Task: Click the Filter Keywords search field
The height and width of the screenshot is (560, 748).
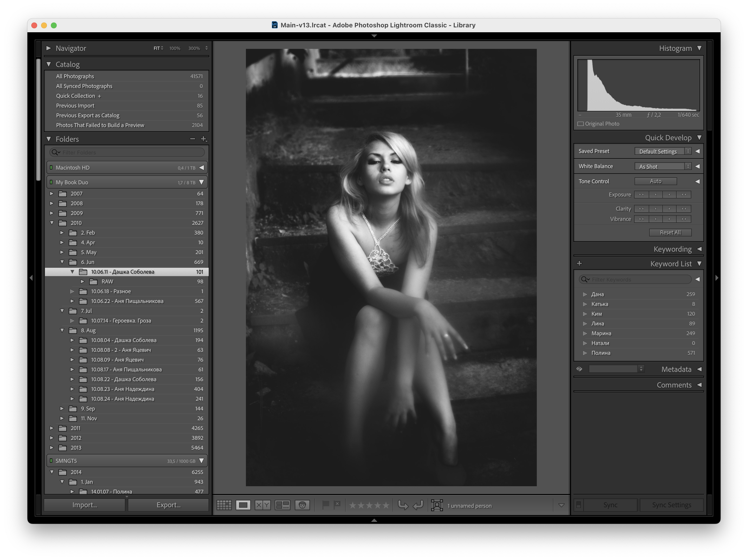Action: 635,280
